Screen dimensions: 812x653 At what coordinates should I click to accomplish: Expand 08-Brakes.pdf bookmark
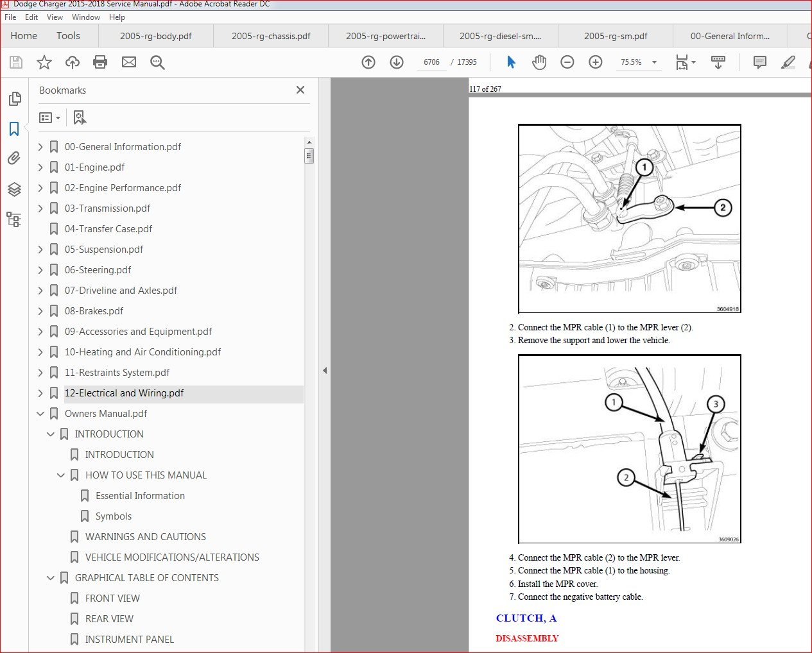[40, 311]
